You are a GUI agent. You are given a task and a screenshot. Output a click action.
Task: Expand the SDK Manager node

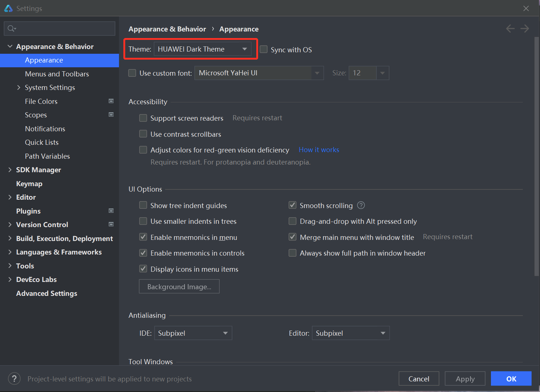[10, 170]
